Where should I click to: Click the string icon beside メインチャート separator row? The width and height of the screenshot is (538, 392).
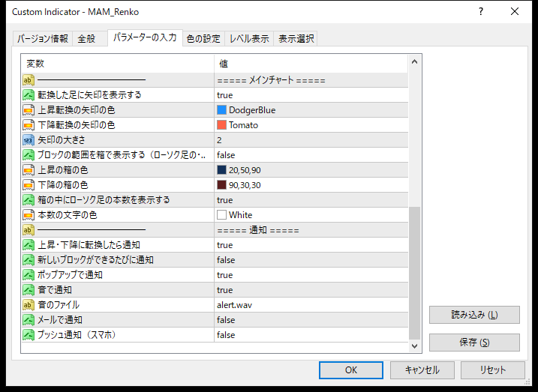coord(29,80)
